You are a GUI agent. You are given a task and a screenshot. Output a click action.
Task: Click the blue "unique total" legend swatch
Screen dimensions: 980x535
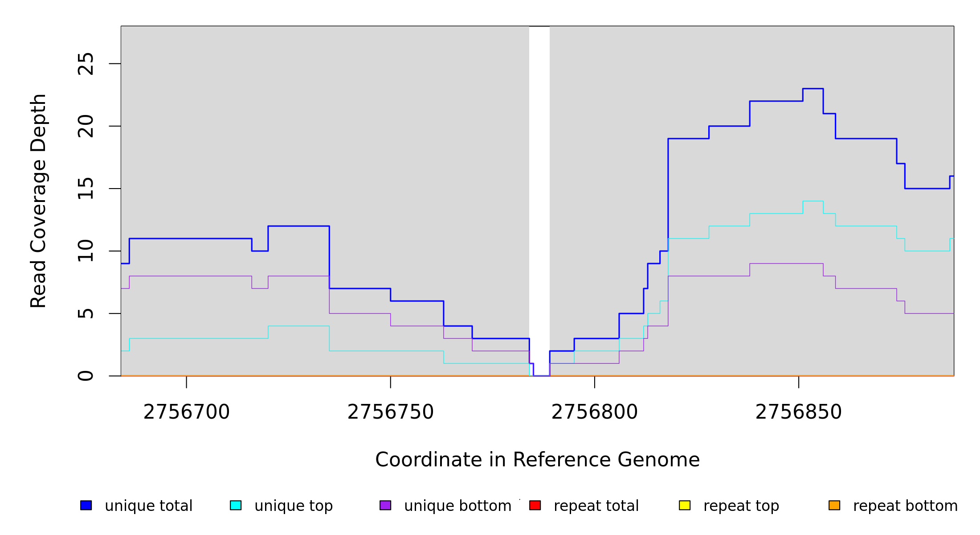pos(86,505)
